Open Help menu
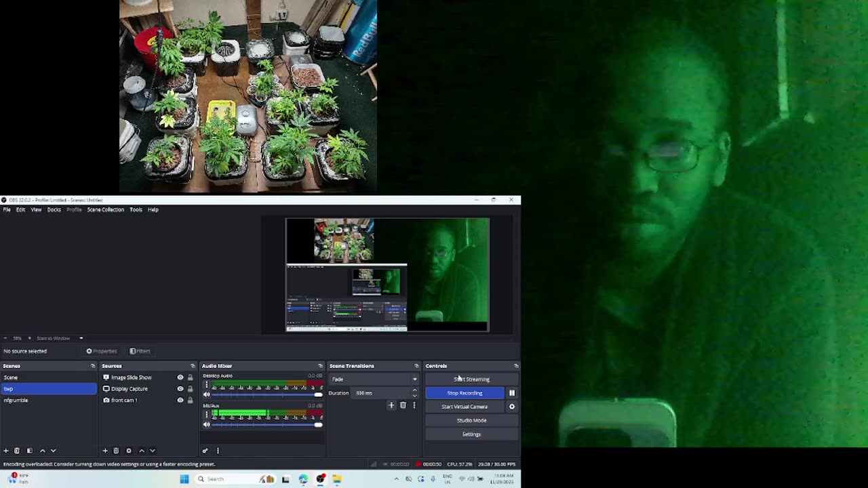The image size is (868, 488). coord(153,210)
